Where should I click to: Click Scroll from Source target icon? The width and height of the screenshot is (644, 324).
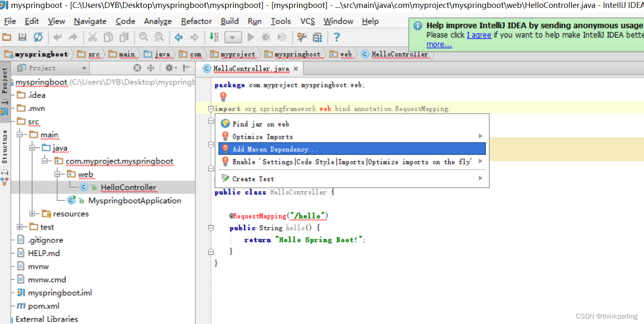tap(137, 68)
